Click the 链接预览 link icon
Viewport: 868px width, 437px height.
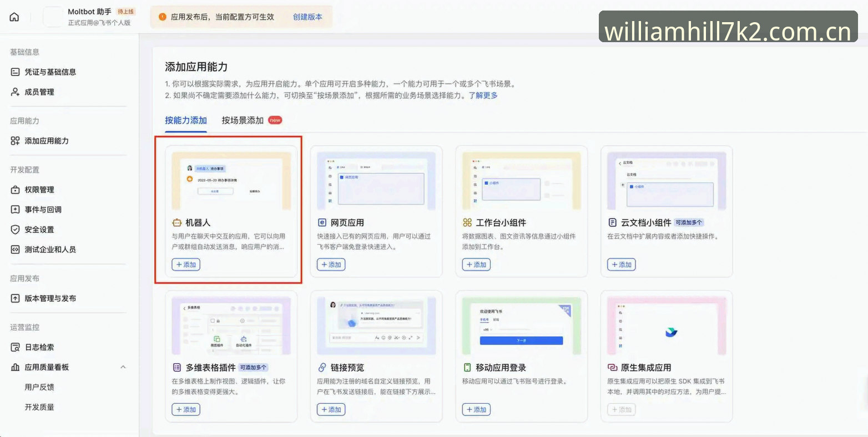(322, 368)
